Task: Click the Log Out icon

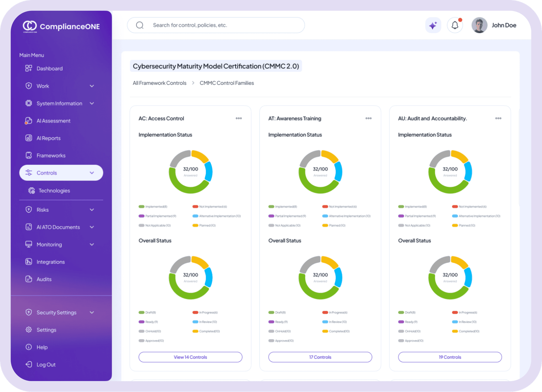Action: click(x=29, y=365)
